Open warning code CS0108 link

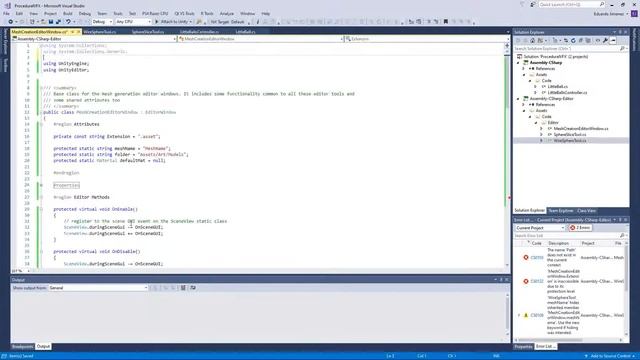(x=537, y=315)
